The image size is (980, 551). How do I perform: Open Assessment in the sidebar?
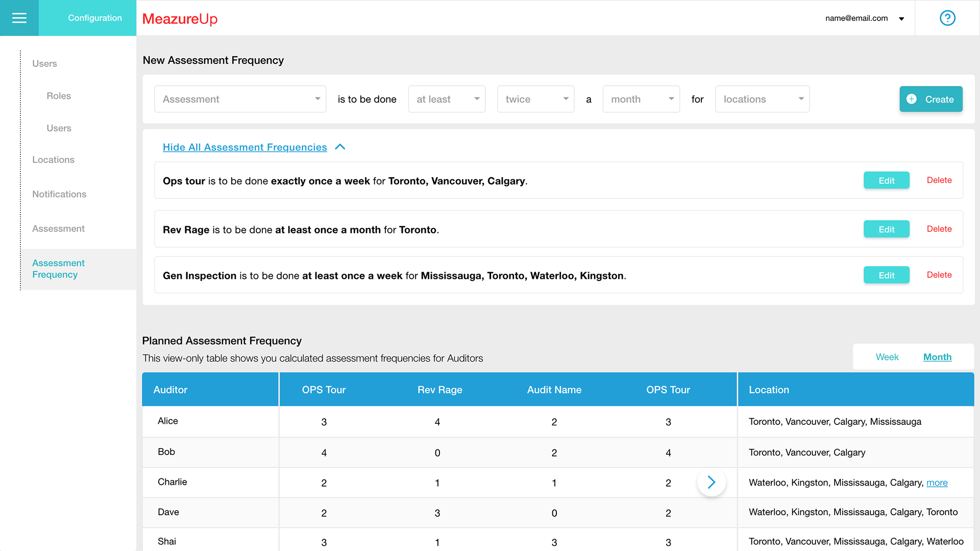pyautogui.click(x=58, y=229)
